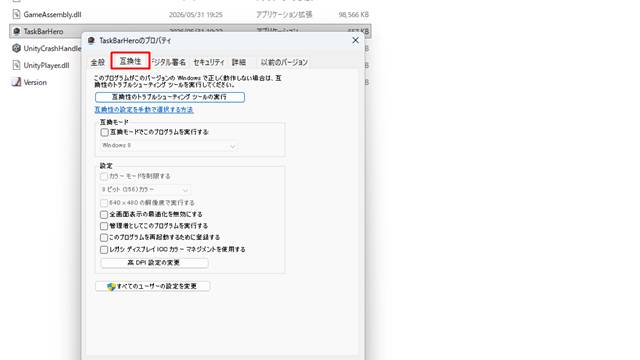Click GameAssembly.dll size 98,566 KB

353,15
